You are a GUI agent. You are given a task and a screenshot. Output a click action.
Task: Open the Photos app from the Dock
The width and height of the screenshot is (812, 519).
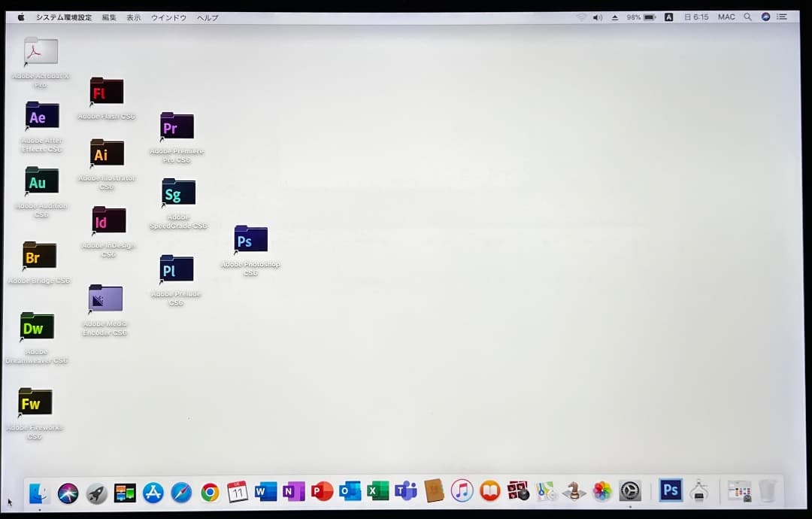point(601,493)
